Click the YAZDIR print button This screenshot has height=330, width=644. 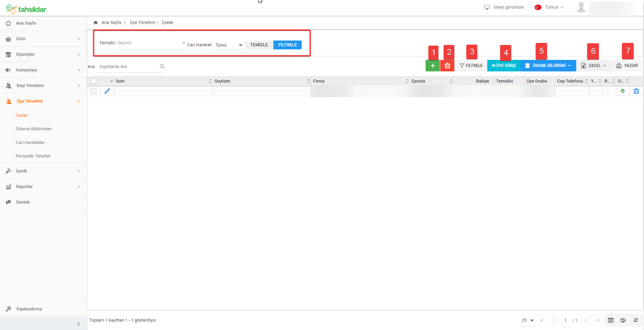tap(627, 66)
